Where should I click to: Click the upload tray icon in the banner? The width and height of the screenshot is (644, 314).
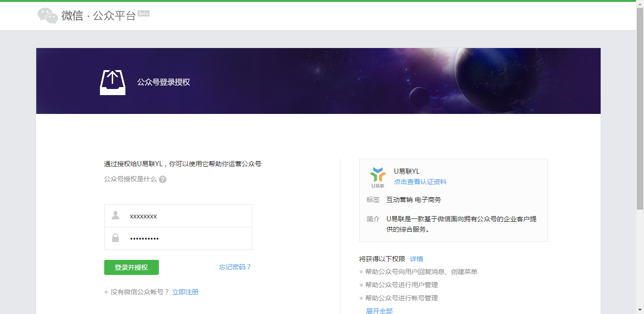coord(113,82)
